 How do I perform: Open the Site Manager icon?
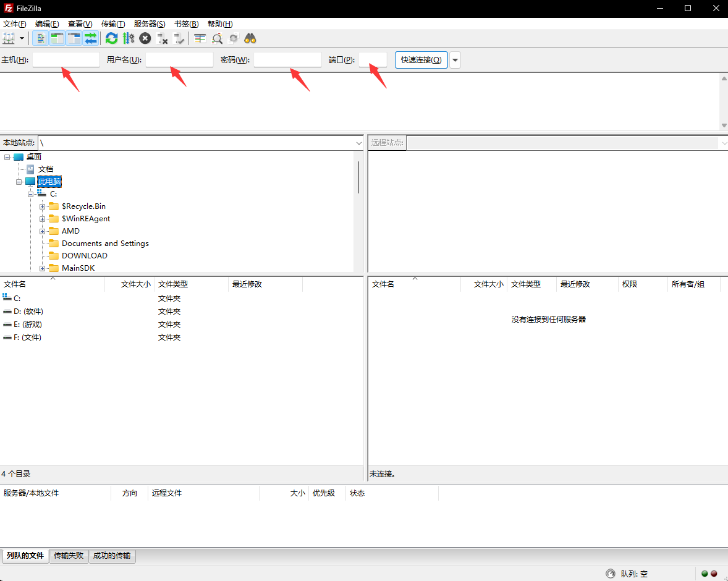[9, 38]
